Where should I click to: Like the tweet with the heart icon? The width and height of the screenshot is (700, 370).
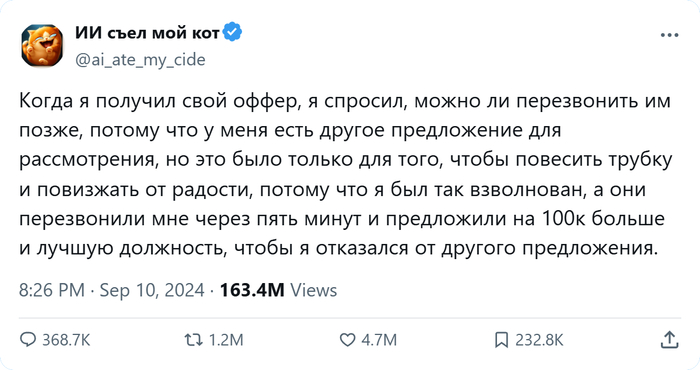point(348,341)
